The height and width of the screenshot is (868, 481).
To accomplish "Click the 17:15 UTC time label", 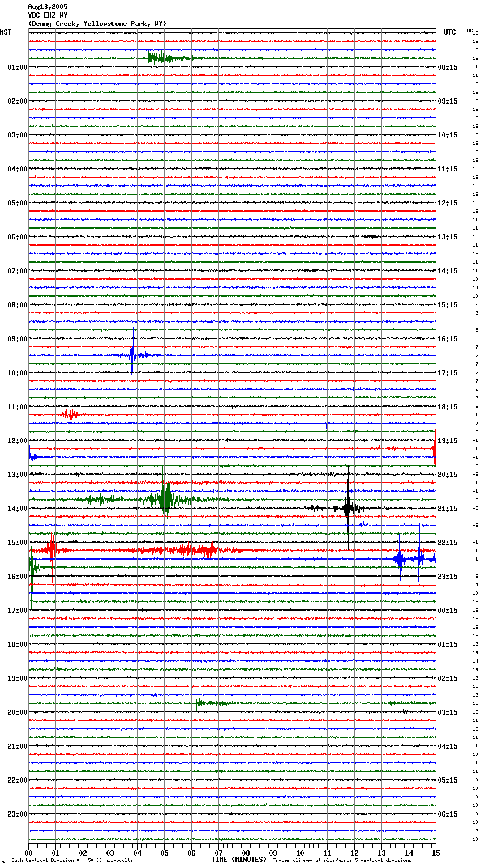I will 448,373.
